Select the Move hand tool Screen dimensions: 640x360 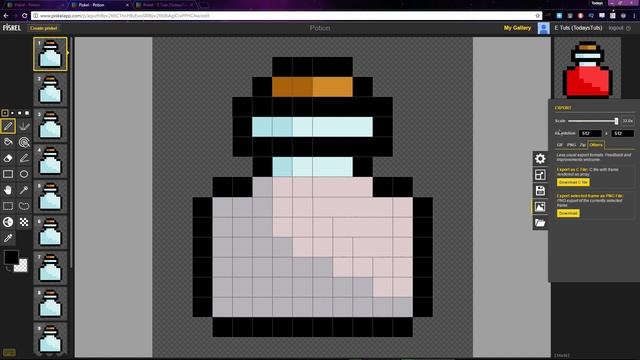[8, 190]
